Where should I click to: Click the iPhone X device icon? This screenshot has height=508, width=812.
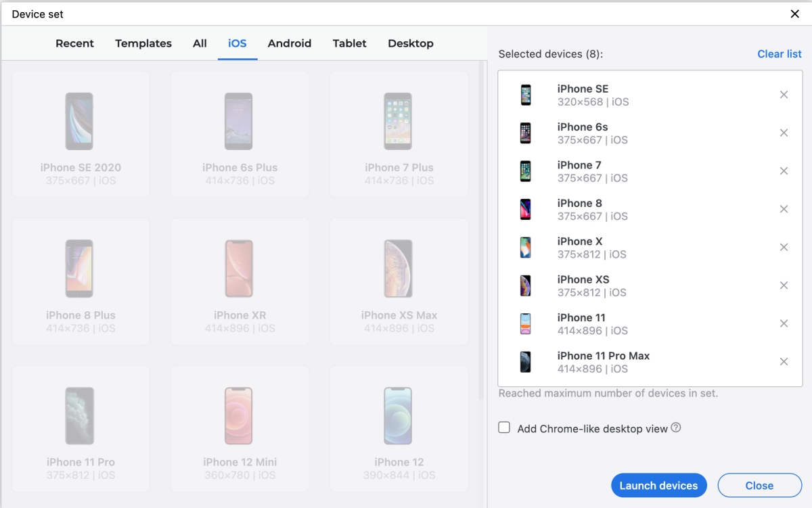[x=526, y=248]
